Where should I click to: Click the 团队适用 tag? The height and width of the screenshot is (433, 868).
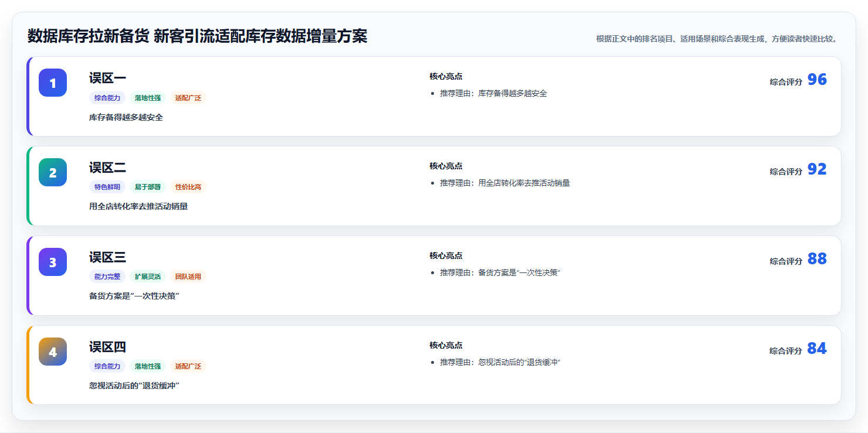188,277
